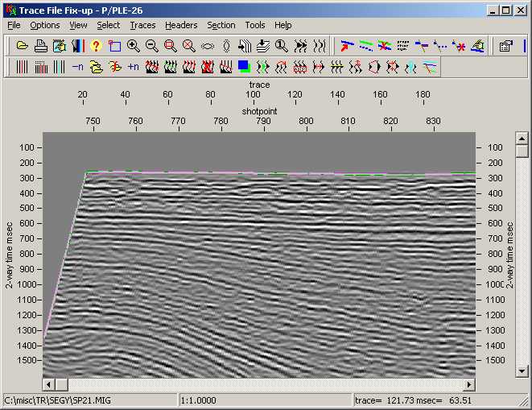Click the horizontal scrollbar left arrow
532x410 pixels.
click(50, 383)
